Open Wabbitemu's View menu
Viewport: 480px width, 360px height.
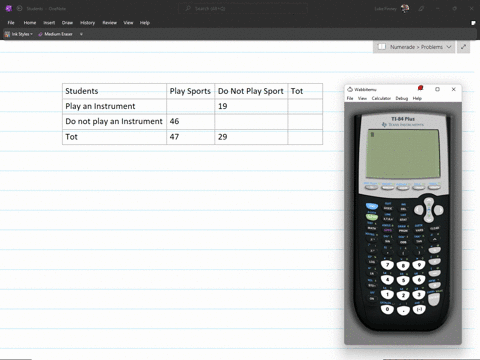click(x=362, y=98)
